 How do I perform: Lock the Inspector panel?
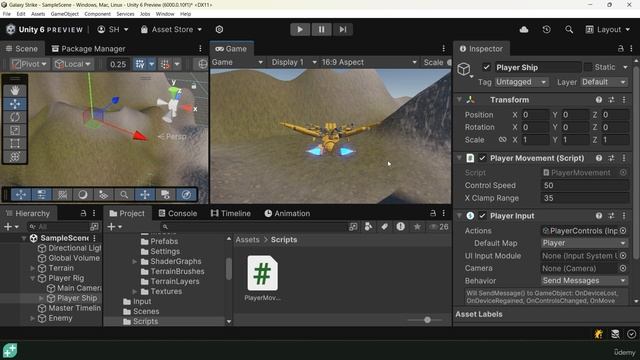pos(620,49)
